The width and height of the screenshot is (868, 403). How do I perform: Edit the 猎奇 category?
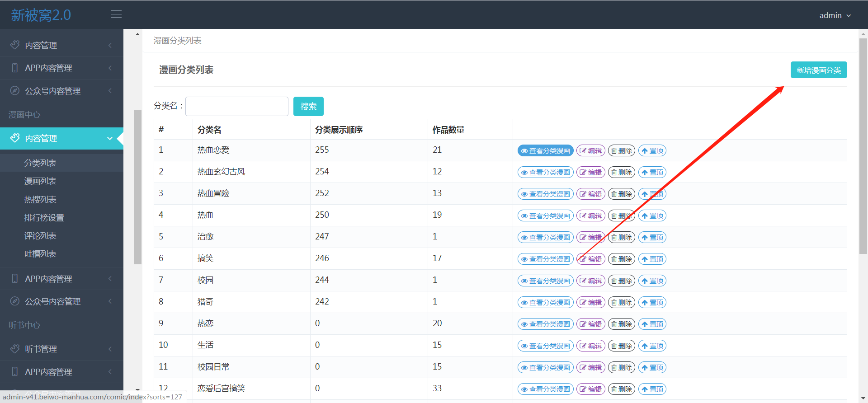click(x=590, y=302)
